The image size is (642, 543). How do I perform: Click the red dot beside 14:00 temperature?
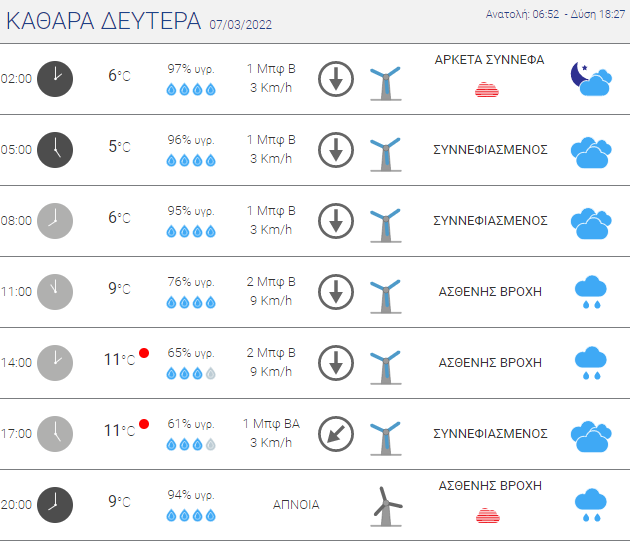pos(144,353)
